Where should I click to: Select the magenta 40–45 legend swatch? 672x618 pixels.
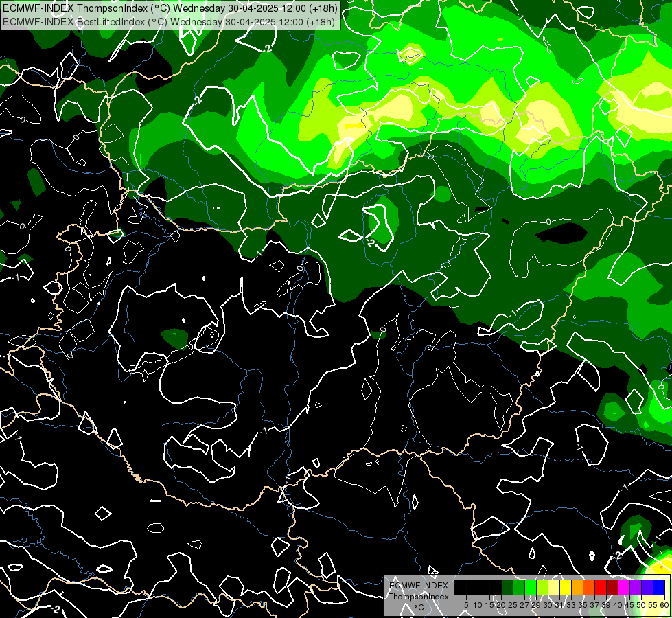pos(624,587)
